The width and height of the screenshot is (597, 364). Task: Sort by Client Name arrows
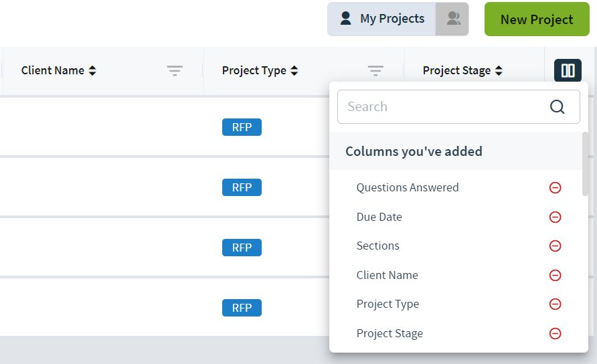coord(92,70)
